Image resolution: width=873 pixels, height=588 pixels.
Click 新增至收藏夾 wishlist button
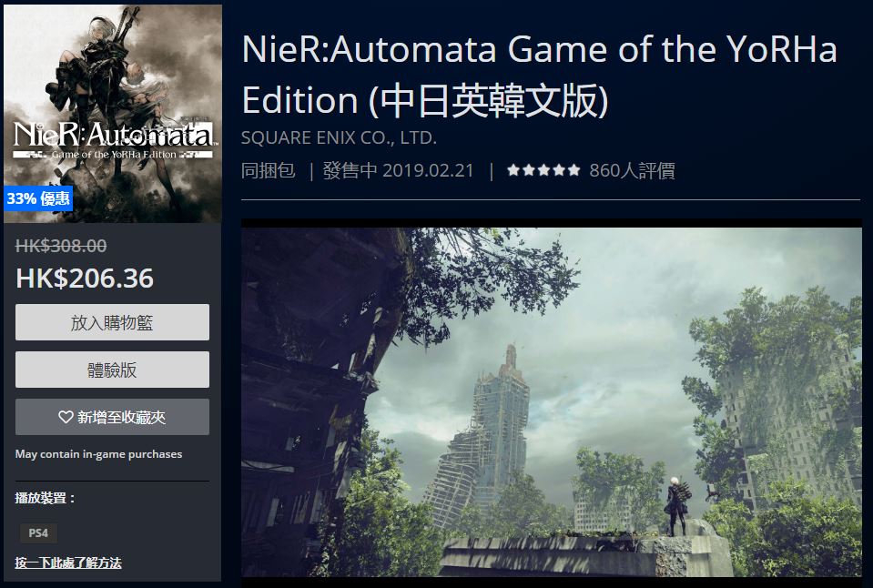113,417
